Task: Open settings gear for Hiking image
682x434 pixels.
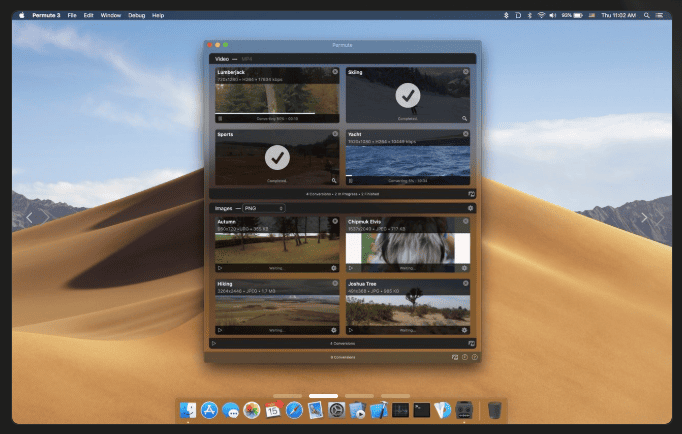Action: tap(334, 330)
